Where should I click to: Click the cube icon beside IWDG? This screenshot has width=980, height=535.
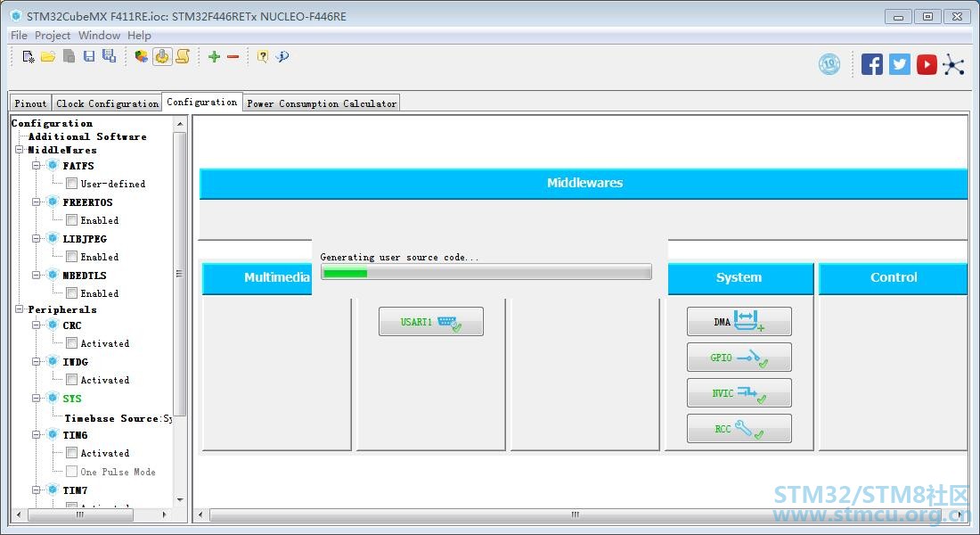[53, 361]
